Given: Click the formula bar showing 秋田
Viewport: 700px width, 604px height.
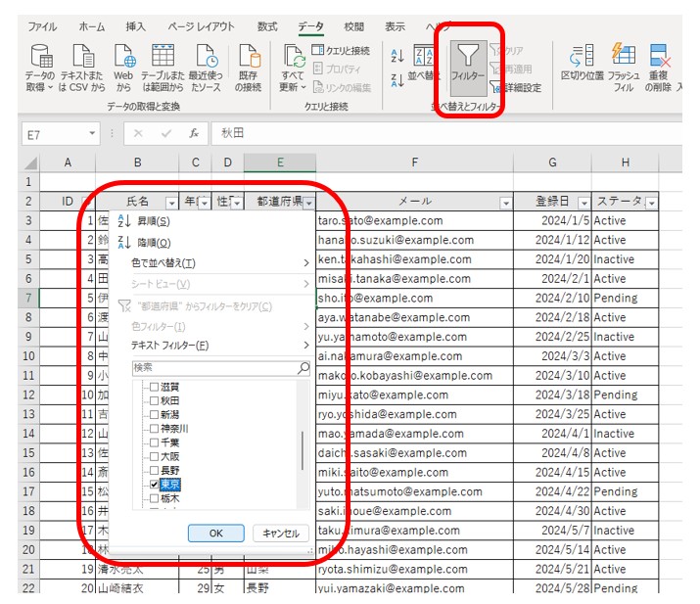Looking at the screenshot, I should [446, 133].
